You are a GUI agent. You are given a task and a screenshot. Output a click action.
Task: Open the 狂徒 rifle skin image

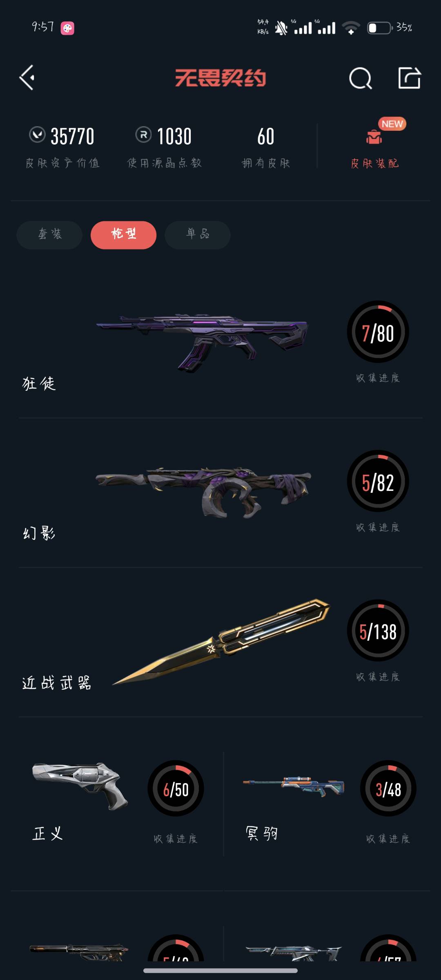(x=202, y=342)
